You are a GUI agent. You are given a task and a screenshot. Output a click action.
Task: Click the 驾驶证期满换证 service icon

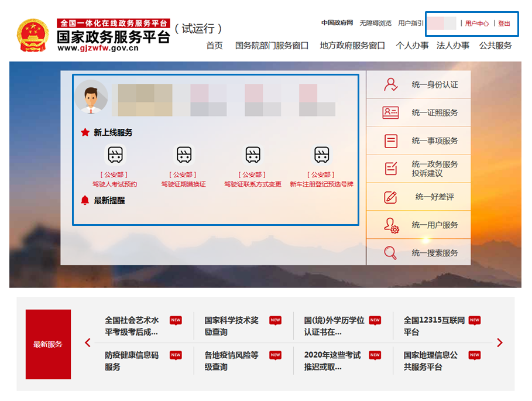pos(184,155)
